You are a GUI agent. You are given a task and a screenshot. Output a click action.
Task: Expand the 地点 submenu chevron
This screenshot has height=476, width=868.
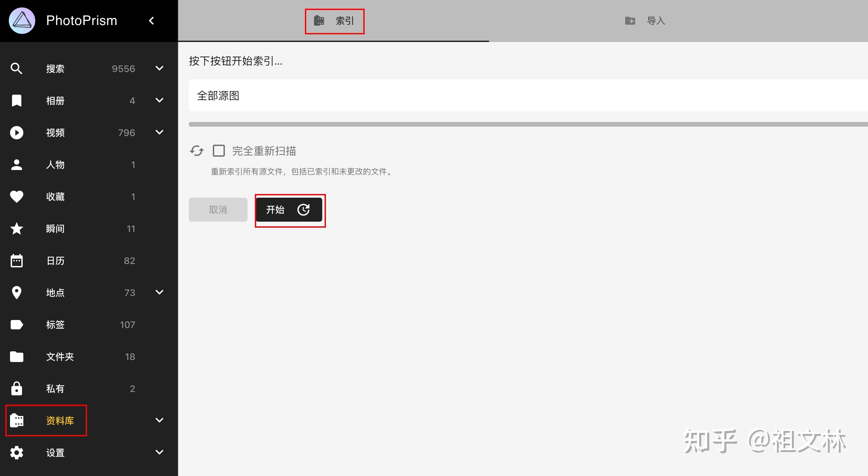coord(159,292)
